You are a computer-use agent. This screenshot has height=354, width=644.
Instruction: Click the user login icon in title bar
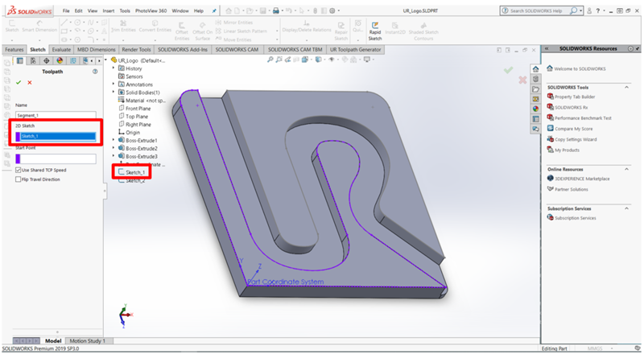click(x=589, y=10)
